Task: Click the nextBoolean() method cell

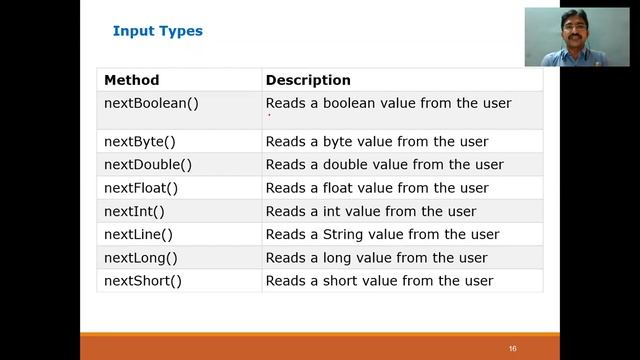Action: pyautogui.click(x=179, y=111)
